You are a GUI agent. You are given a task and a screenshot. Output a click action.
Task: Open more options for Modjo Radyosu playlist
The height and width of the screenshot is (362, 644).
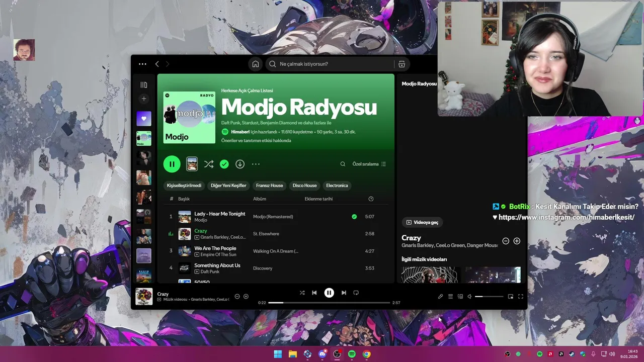pyautogui.click(x=256, y=164)
